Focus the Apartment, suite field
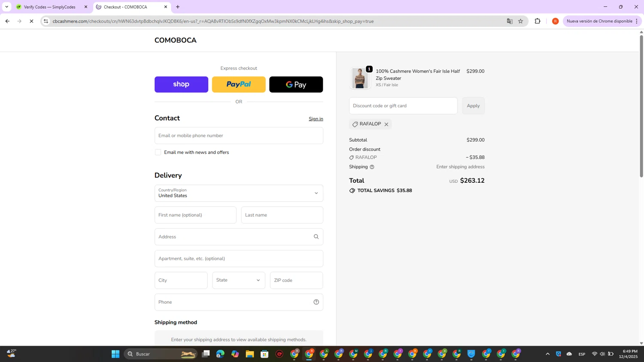The height and width of the screenshot is (362, 644). tap(239, 259)
